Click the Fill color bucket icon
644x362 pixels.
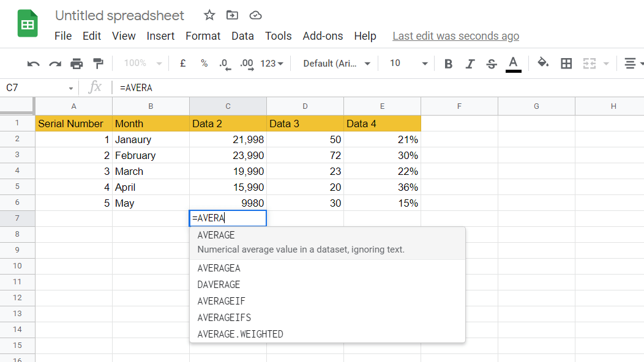click(x=543, y=63)
